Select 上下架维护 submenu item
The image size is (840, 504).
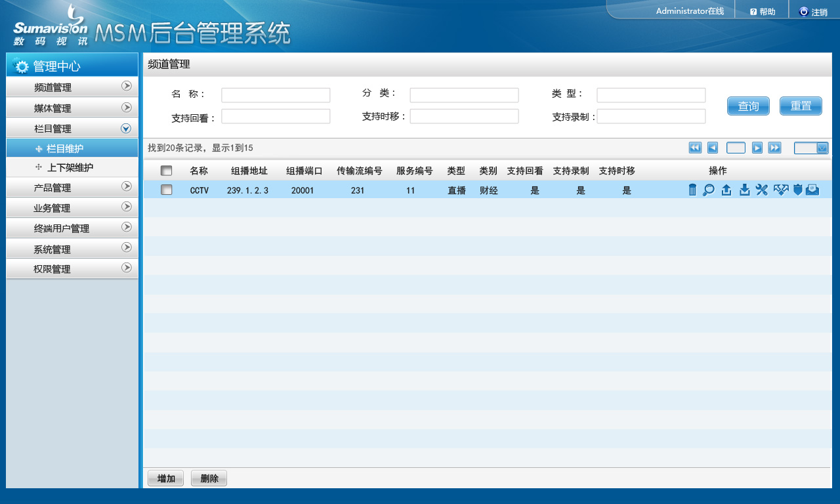point(72,167)
